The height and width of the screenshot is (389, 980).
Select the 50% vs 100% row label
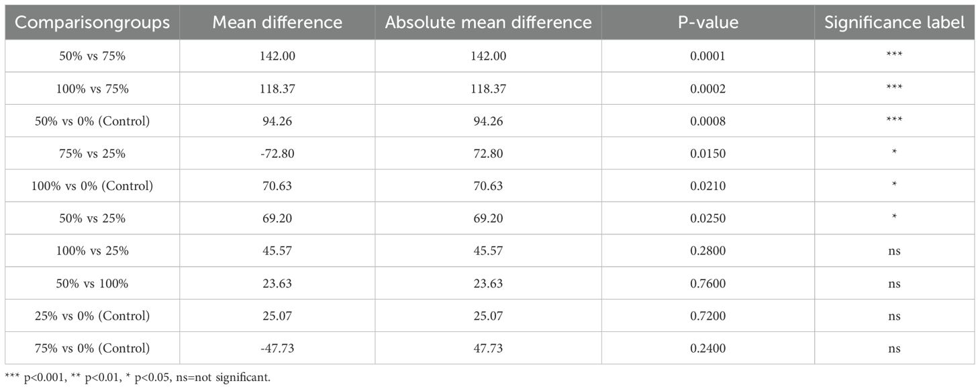93,284
